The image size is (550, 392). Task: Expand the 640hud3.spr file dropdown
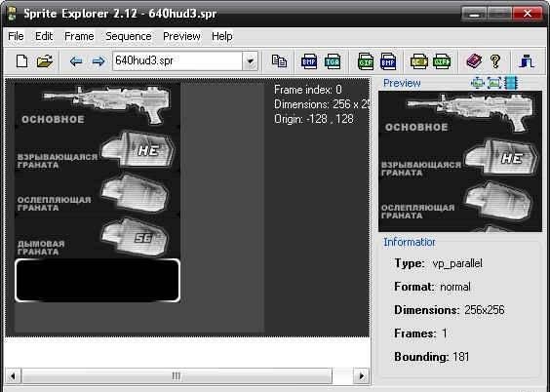pos(250,61)
